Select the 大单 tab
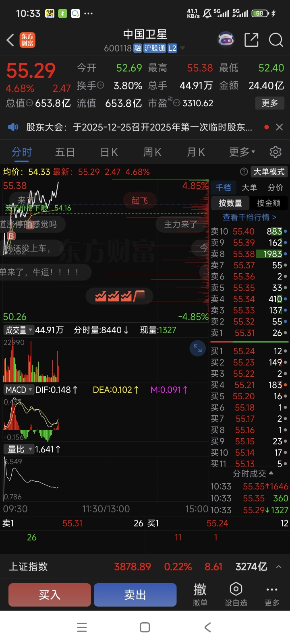Viewport: 290px width, 644px height. pyautogui.click(x=249, y=187)
